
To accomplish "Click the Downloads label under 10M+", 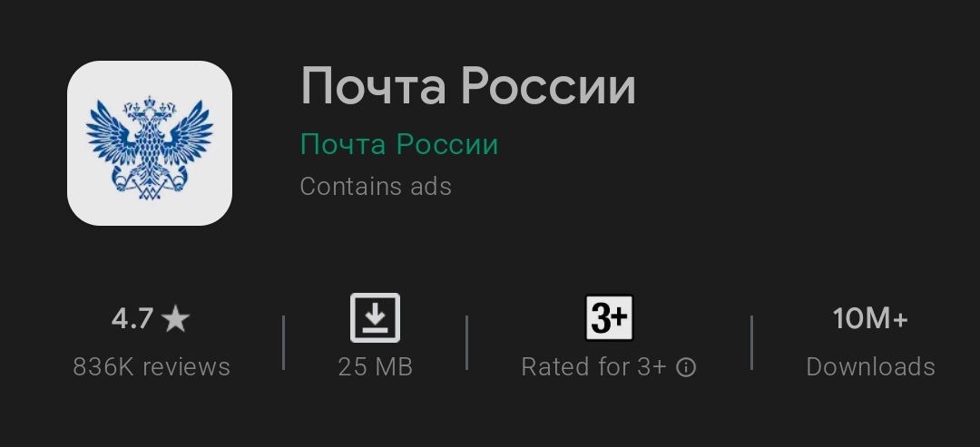I will pyautogui.click(x=870, y=367).
